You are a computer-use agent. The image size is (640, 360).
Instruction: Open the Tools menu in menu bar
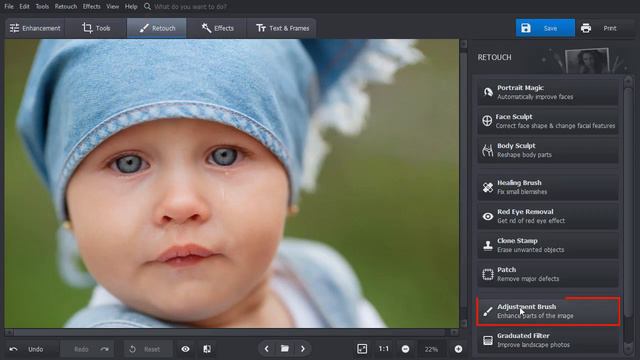42,7
